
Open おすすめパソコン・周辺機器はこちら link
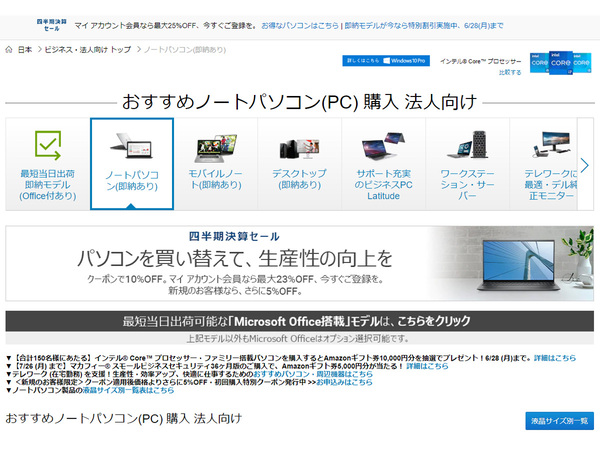click(x=313, y=374)
